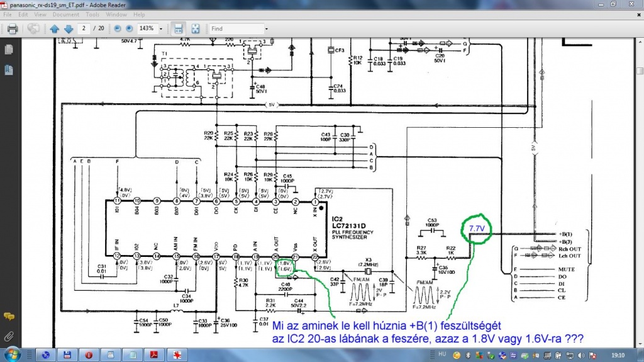Click the zoom out minus button
This screenshot has width=644, height=362.
118,28
